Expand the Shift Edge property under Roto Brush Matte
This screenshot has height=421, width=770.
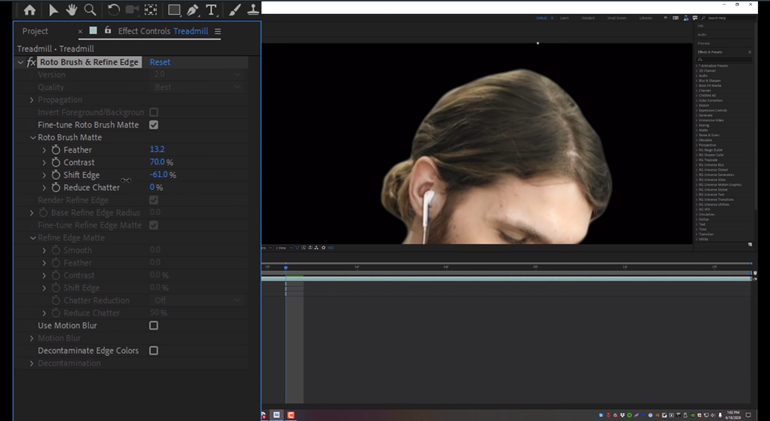[x=44, y=175]
